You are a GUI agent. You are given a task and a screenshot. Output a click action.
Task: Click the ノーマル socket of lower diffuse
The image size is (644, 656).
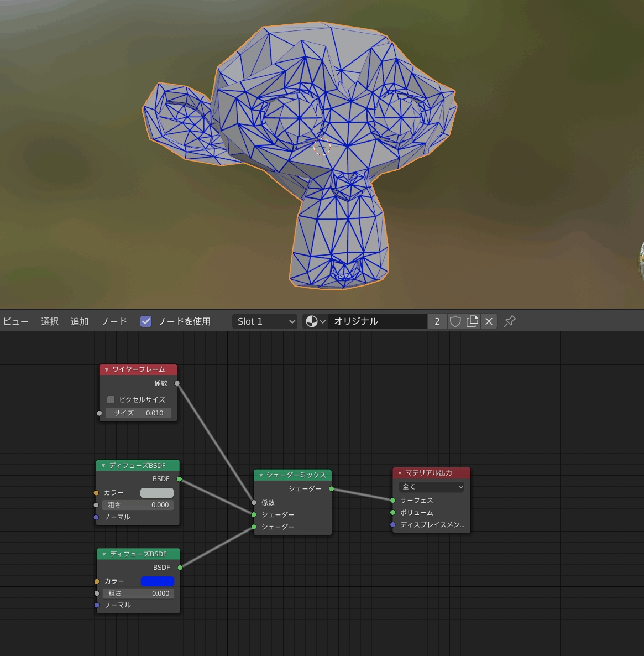coord(97,605)
